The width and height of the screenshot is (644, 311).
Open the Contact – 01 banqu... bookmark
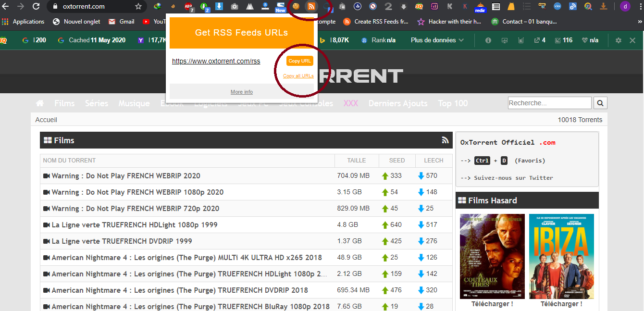[524, 22]
